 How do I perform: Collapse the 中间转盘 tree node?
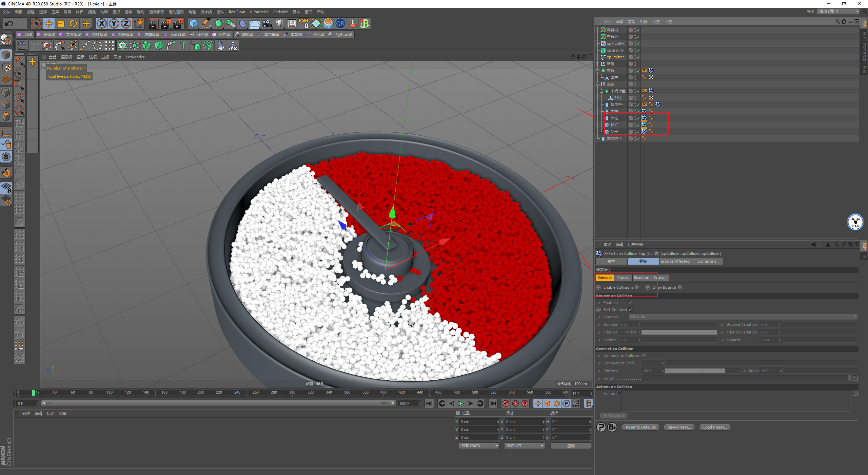pyautogui.click(x=601, y=91)
